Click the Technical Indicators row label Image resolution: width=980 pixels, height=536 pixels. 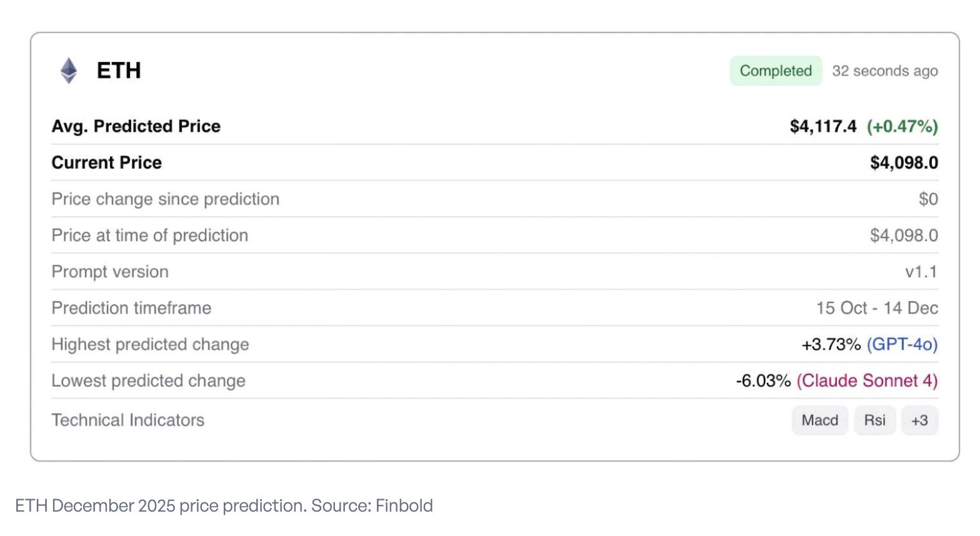pyautogui.click(x=127, y=420)
